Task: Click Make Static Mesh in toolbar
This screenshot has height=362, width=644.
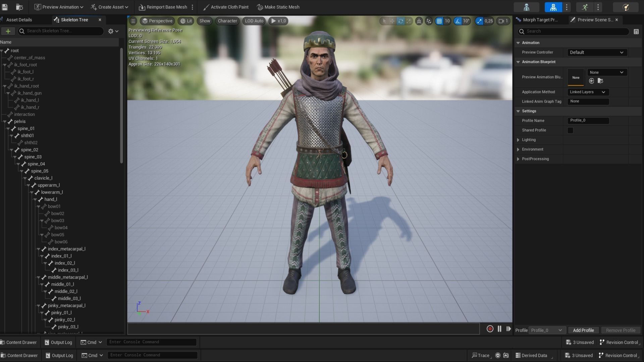Action: [x=278, y=7]
